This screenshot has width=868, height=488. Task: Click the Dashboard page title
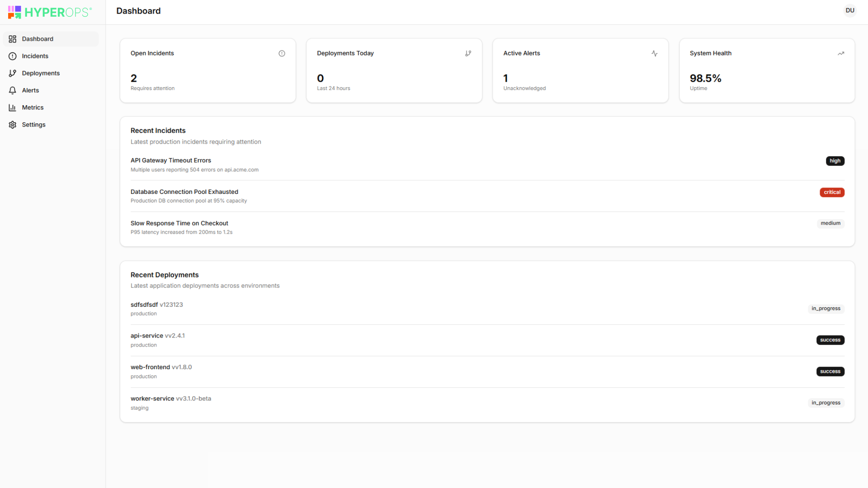point(138,11)
